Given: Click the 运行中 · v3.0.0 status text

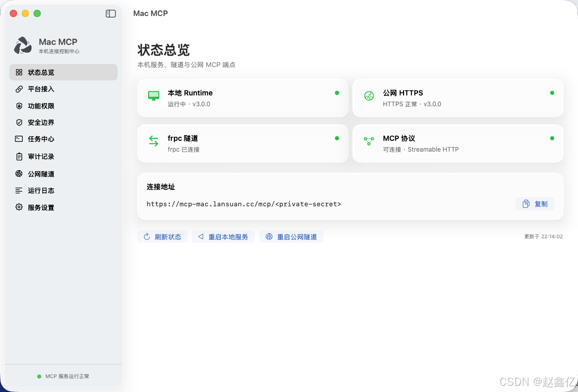Looking at the screenshot, I should [x=189, y=104].
